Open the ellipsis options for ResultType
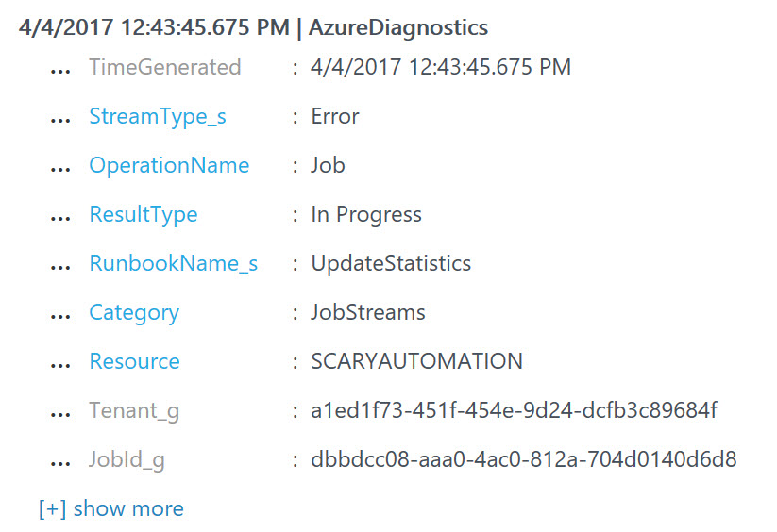The height and width of the screenshot is (532, 777). [60, 218]
